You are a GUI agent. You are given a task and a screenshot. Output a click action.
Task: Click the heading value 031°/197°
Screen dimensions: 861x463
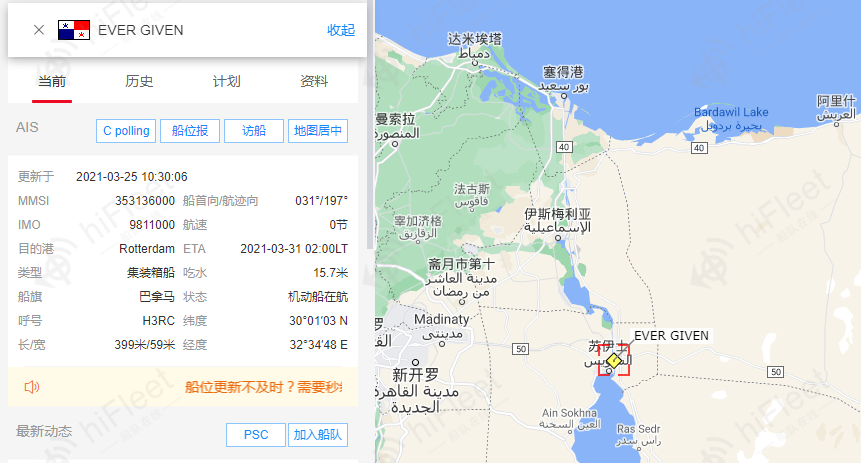[322, 201]
